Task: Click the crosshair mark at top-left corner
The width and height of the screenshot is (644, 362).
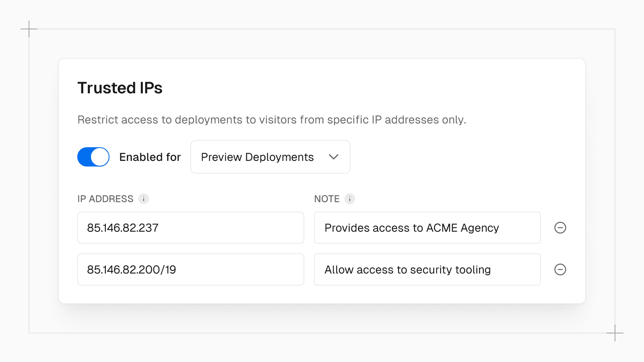Action: coord(29,29)
